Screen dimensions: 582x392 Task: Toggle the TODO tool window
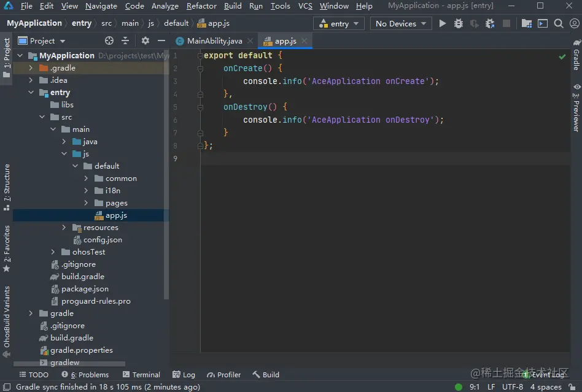point(34,375)
